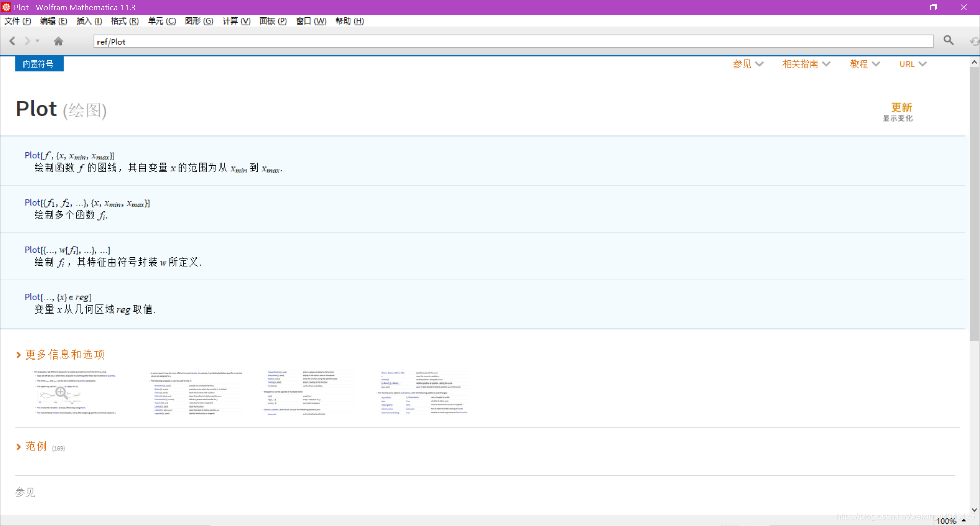Minimize the Mathematica window
Image resolution: width=980 pixels, height=526 pixels.
(x=904, y=7)
